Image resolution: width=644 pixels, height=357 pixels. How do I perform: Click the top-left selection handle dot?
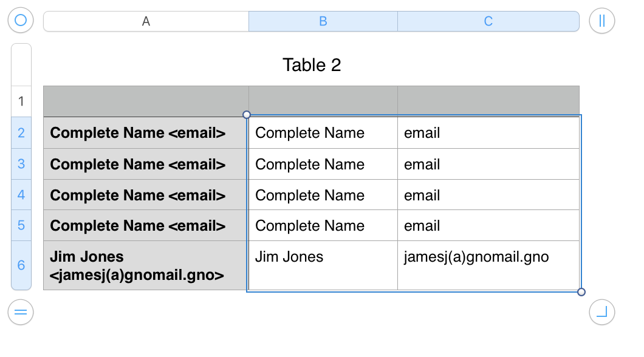[246, 114]
